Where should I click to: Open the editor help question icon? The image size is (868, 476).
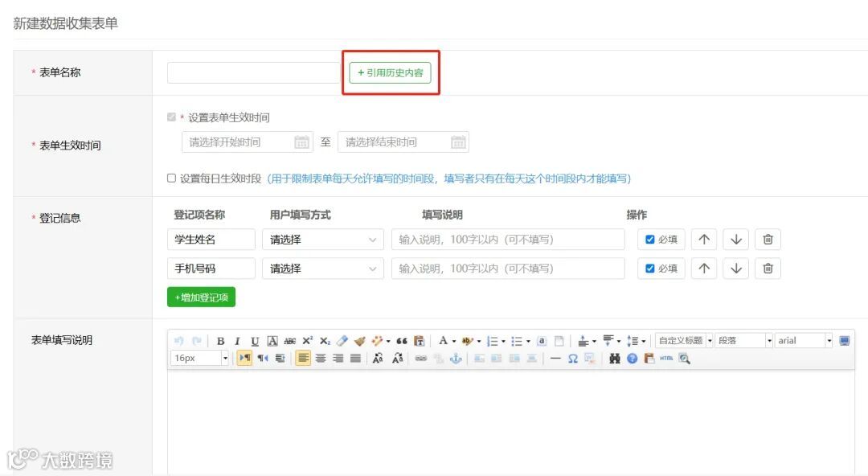point(633,359)
